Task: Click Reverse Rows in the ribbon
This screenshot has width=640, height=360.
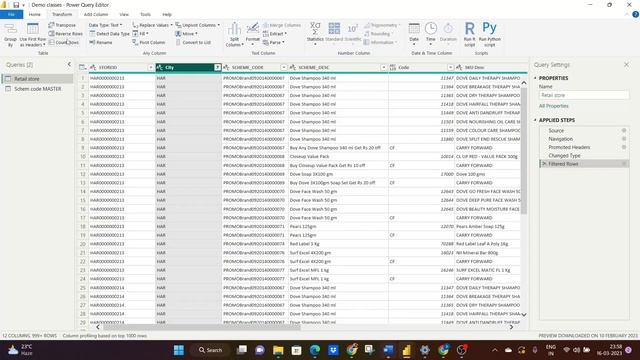Action: click(x=65, y=34)
